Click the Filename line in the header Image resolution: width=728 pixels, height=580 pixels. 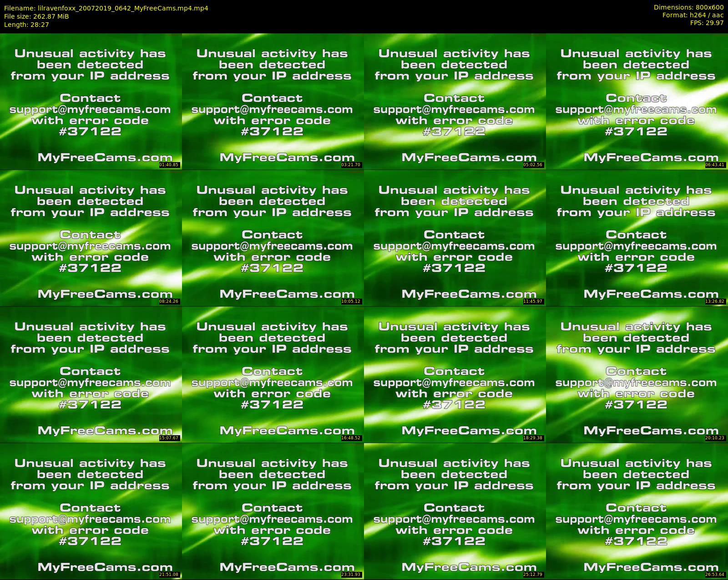[x=106, y=8]
